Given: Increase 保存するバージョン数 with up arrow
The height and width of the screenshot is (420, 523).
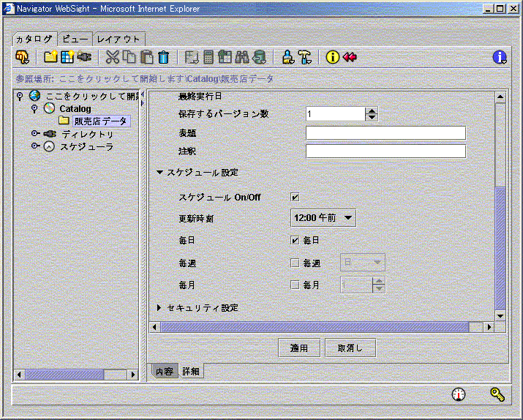Looking at the screenshot, I should click(x=372, y=110).
